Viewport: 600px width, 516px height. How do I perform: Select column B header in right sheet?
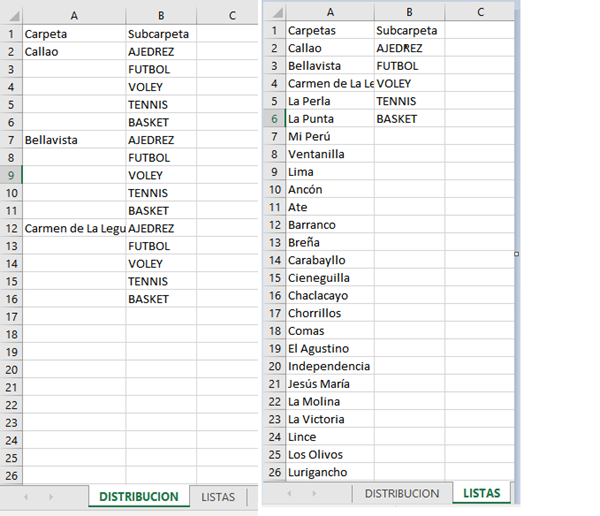(409, 12)
